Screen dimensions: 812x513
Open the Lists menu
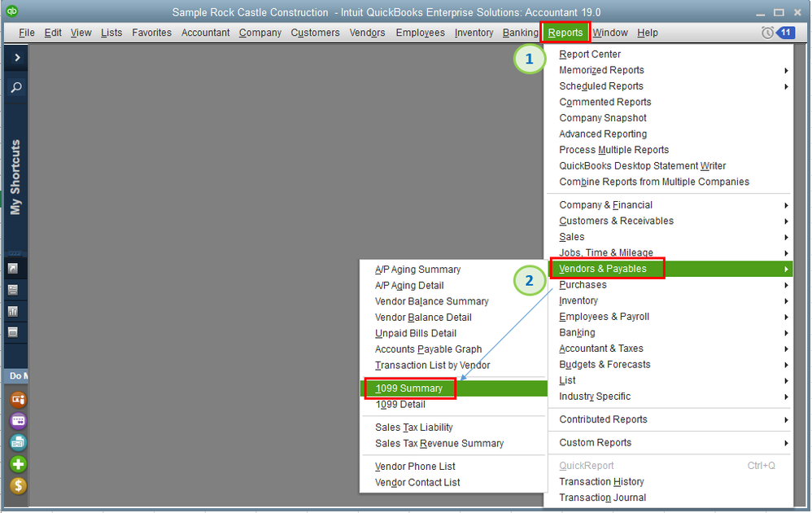pos(111,33)
